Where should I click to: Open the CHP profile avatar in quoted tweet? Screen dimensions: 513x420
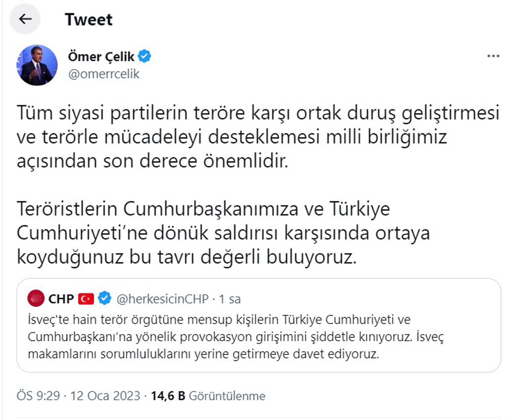click(37, 298)
